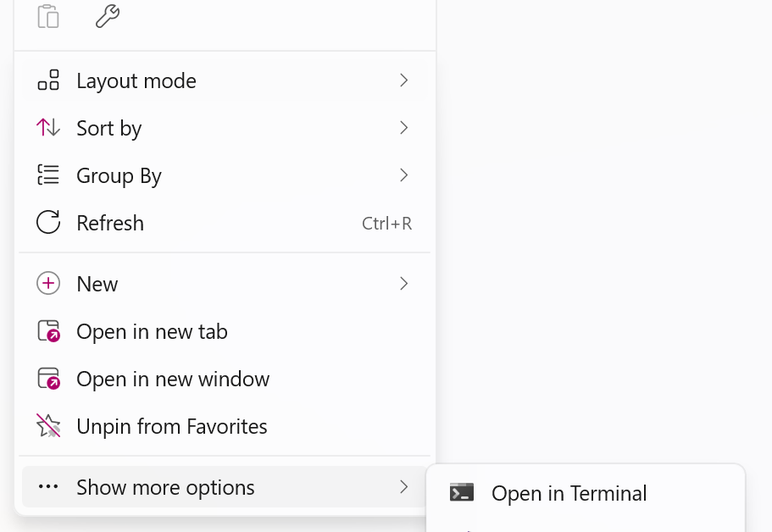Click Show more options entry
The image size is (772, 532).
(165, 487)
